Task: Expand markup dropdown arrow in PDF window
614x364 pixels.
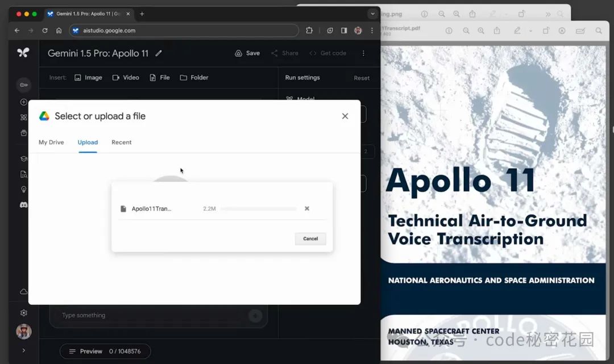Action: [530, 31]
